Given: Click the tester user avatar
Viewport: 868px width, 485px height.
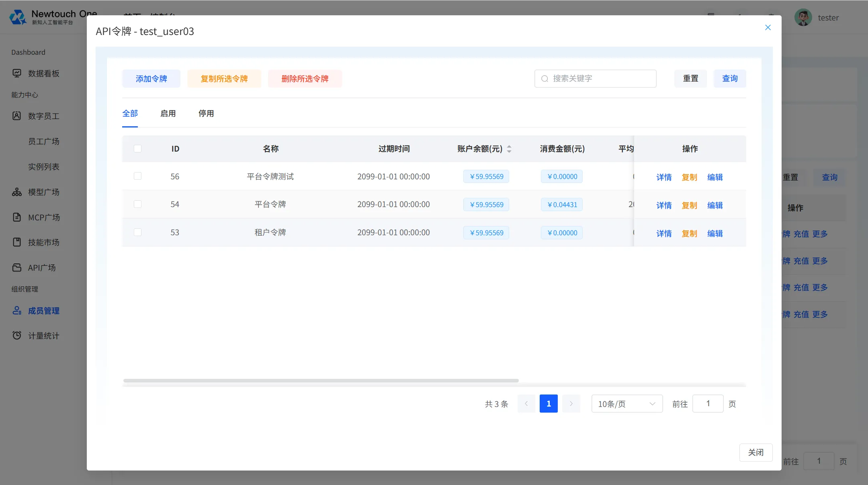Looking at the screenshot, I should point(803,17).
